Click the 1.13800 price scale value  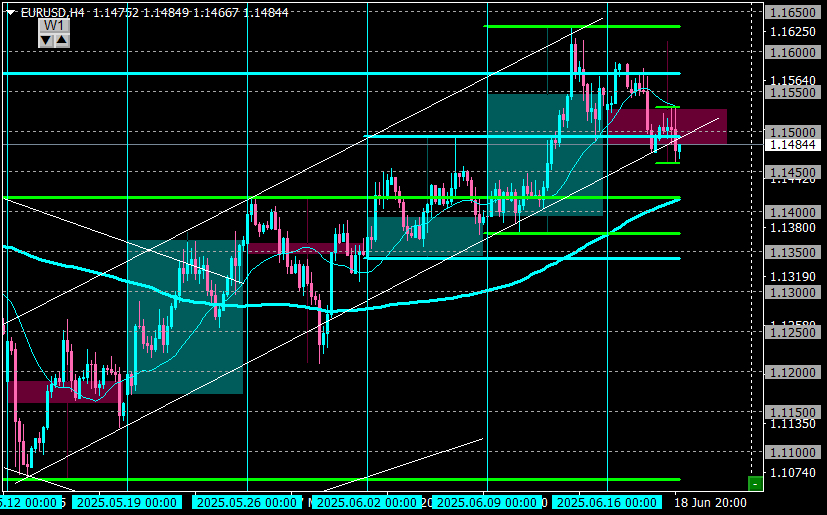click(793, 228)
